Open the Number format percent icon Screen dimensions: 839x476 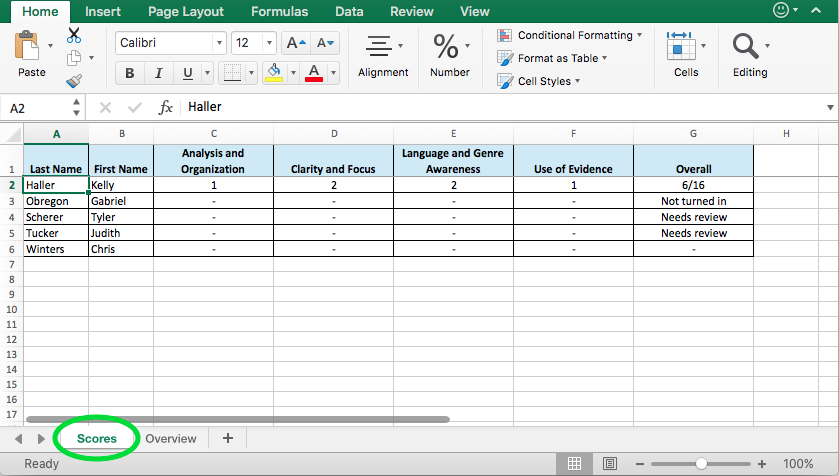coord(446,46)
